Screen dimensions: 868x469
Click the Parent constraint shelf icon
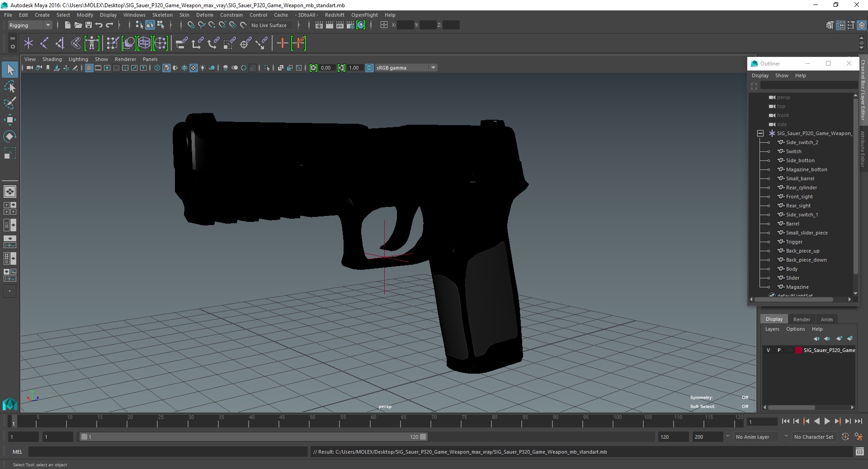click(182, 43)
